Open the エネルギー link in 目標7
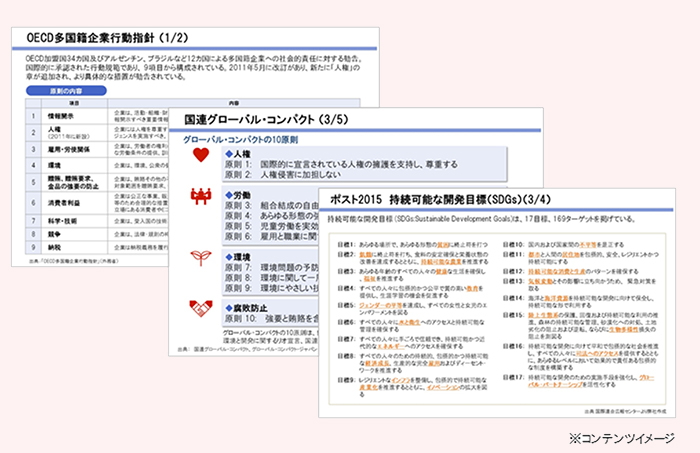 coord(391,346)
